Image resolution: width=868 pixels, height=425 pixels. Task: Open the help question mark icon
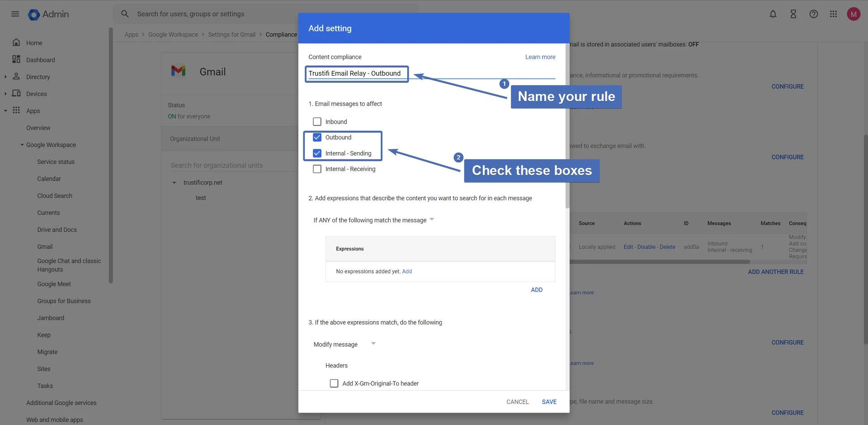814,14
